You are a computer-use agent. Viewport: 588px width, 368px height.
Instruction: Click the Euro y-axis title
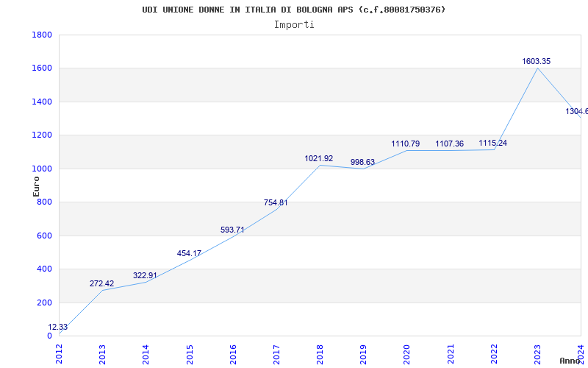click(x=36, y=186)
